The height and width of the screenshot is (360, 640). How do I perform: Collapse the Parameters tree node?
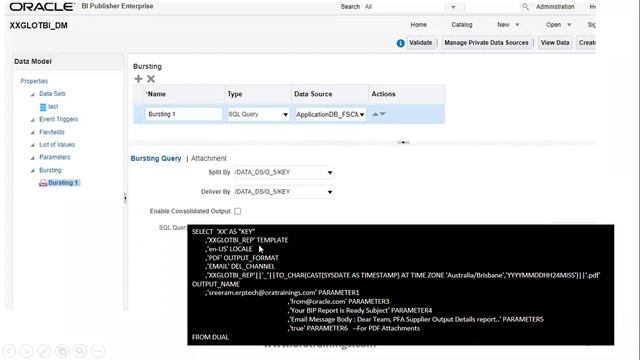pyautogui.click(x=32, y=158)
